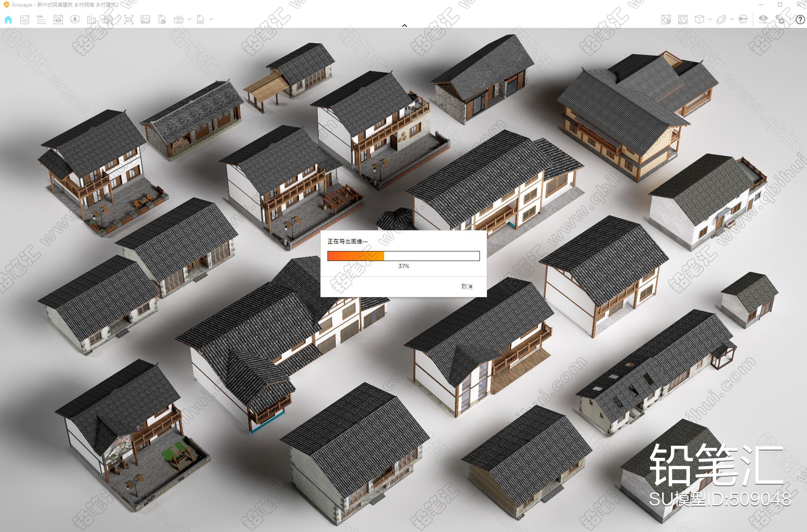Expand the navigation mode dropdown arrow
The height and width of the screenshot is (532, 807).
tap(732, 20)
